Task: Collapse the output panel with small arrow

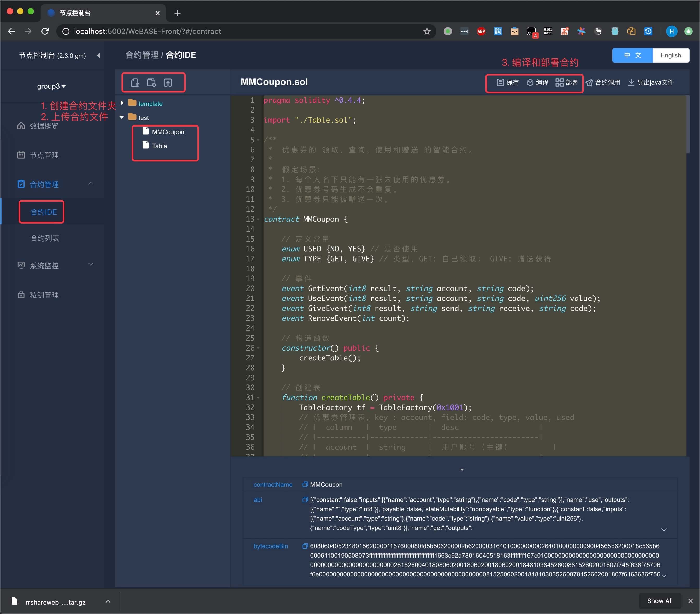Action: click(x=462, y=470)
